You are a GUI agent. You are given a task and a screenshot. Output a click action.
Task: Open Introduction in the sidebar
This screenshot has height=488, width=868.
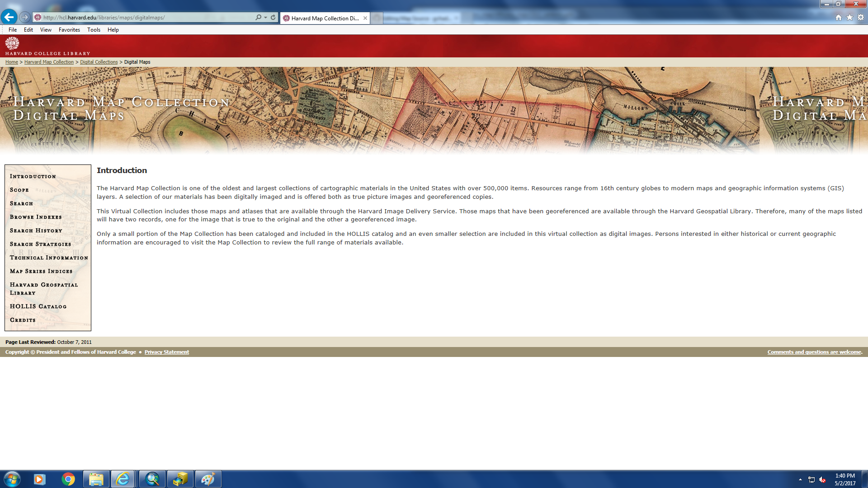click(x=33, y=177)
